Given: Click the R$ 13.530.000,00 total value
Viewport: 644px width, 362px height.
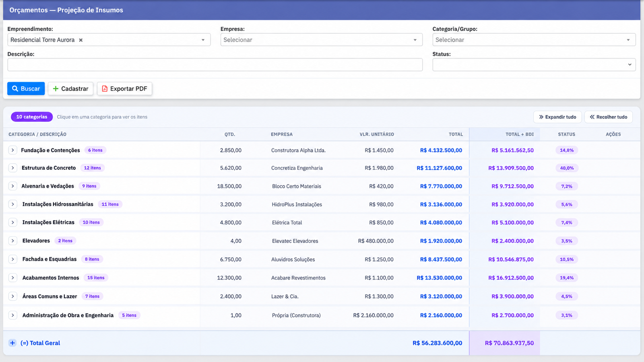Looking at the screenshot, I should [440, 278].
